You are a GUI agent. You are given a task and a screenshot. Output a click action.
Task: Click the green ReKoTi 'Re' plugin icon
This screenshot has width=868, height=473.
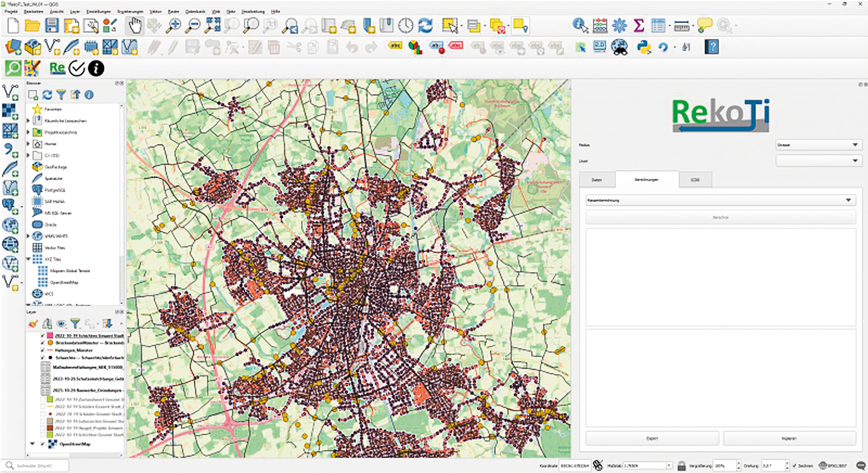point(57,68)
